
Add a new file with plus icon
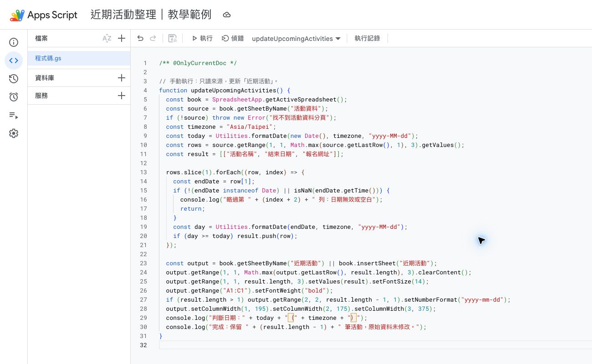[x=121, y=39]
